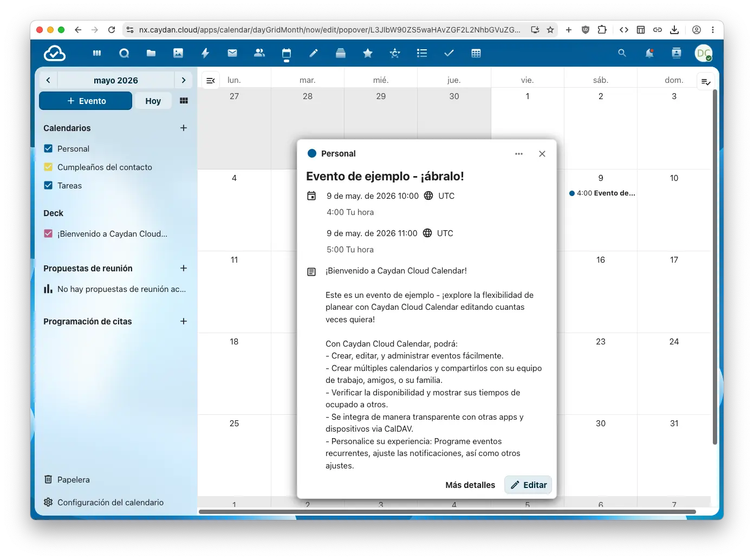Add a new Propuestas de reunión
The image size is (754, 560).
(x=184, y=268)
